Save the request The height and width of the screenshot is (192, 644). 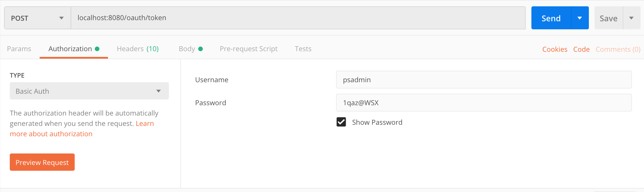pos(608,18)
